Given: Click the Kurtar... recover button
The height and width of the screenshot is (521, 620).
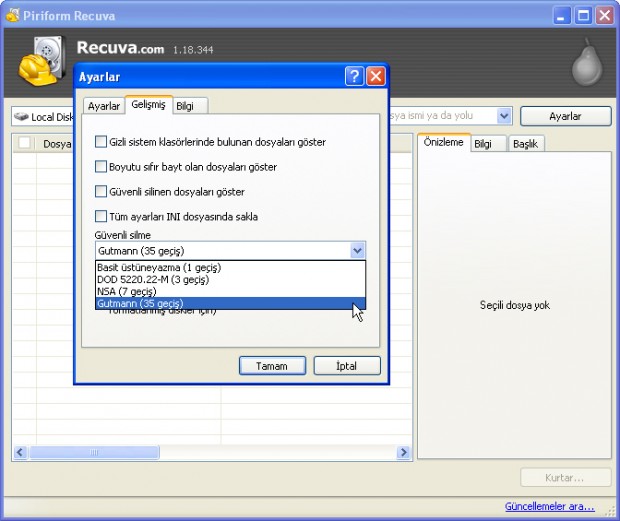Looking at the screenshot, I should (x=565, y=478).
